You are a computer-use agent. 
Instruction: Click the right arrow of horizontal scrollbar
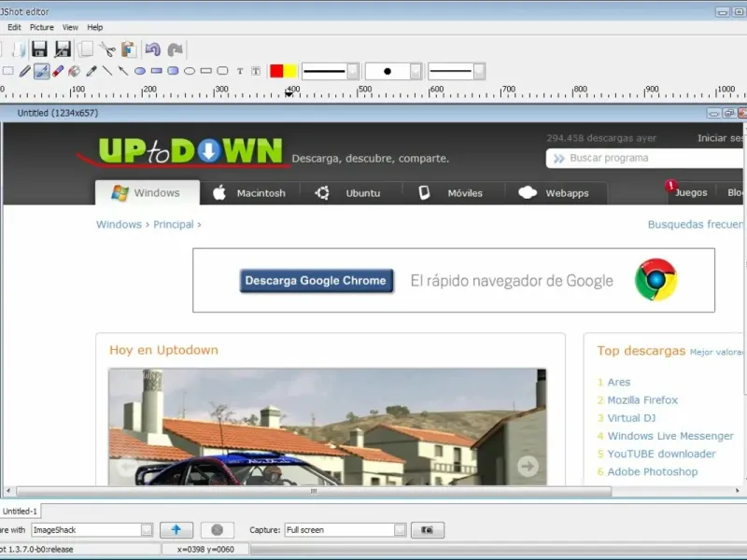point(737,491)
